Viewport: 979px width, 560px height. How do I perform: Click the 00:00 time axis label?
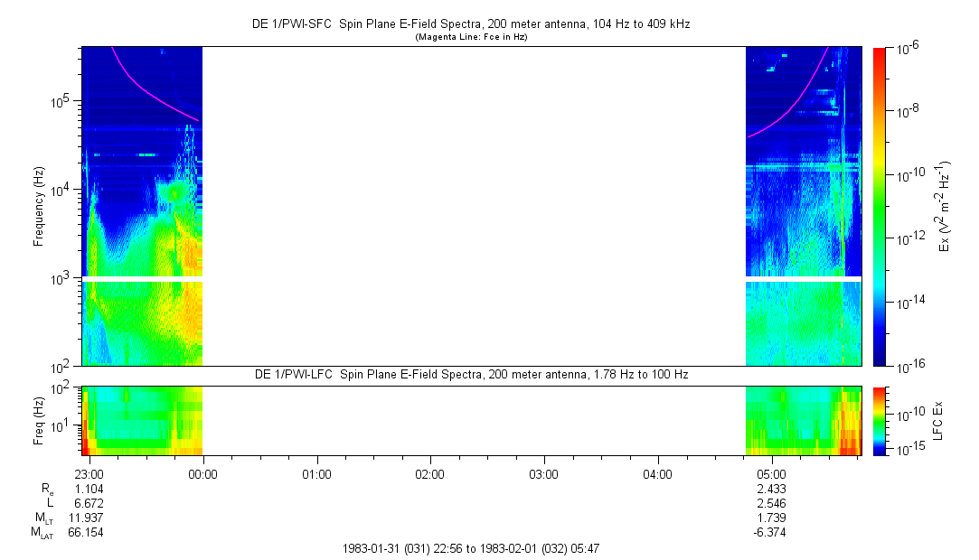point(203,473)
